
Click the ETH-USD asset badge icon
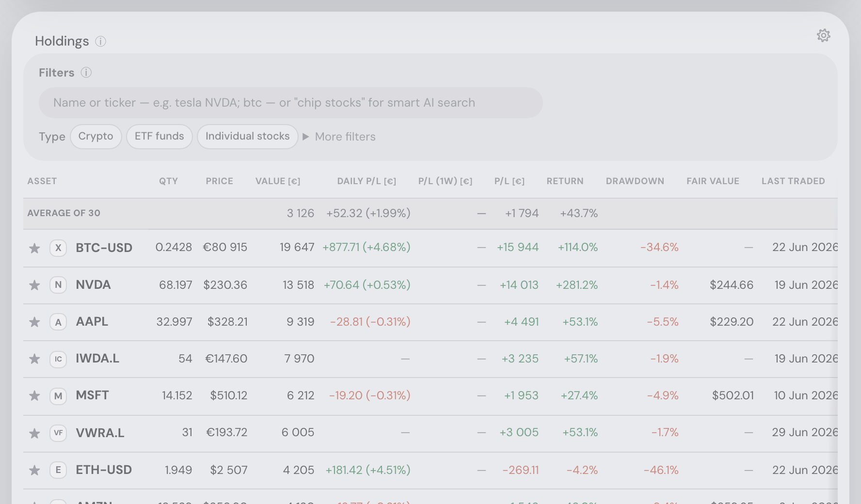[x=58, y=470]
